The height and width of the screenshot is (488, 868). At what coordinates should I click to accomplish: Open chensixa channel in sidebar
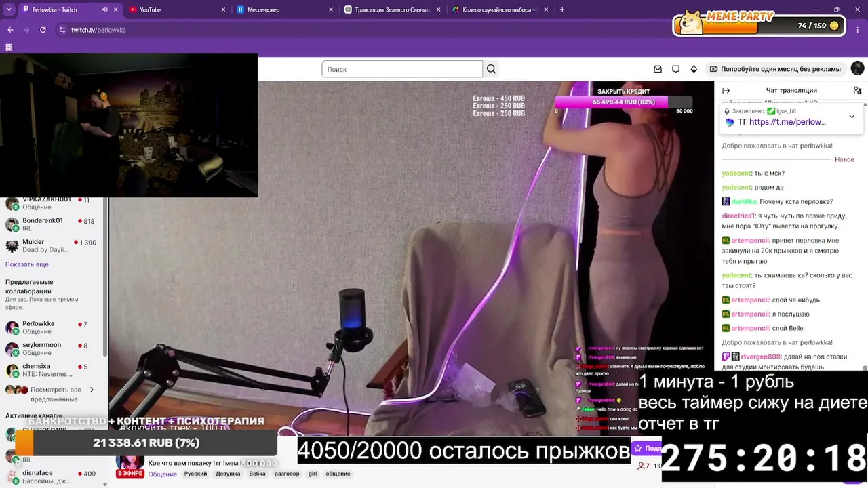(53, 370)
